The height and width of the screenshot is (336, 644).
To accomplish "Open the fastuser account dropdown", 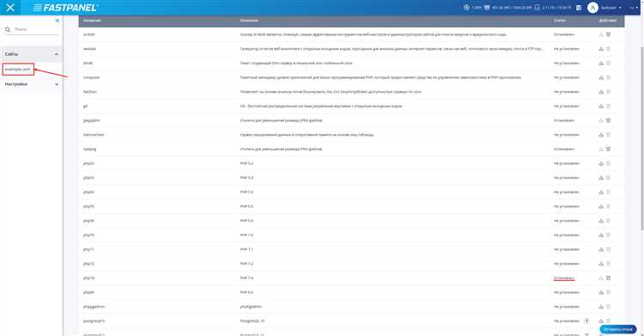I will point(611,8).
